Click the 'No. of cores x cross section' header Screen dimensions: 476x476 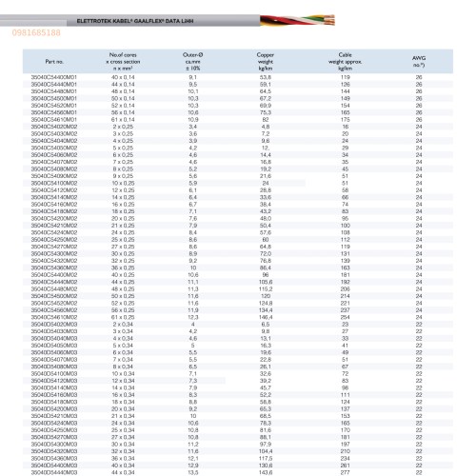(x=123, y=62)
